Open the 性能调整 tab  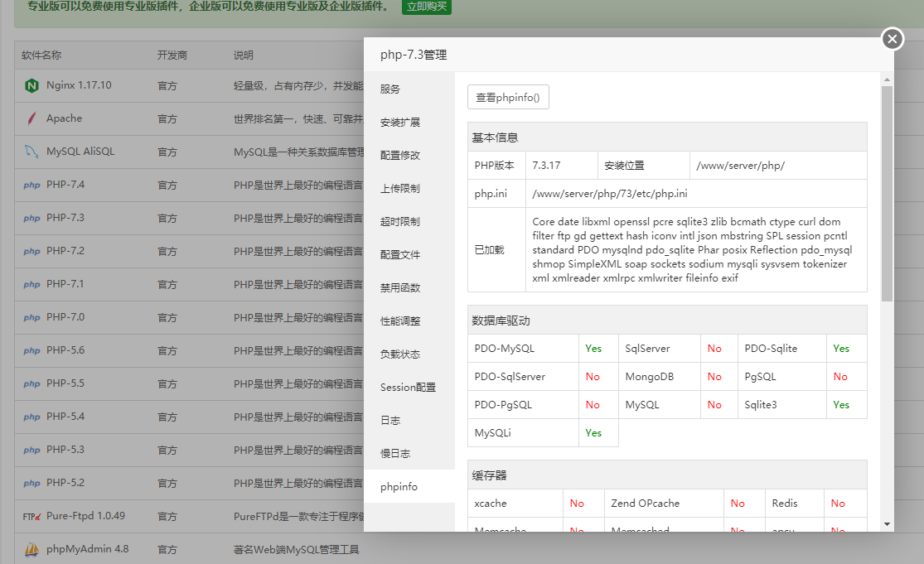coord(409,321)
